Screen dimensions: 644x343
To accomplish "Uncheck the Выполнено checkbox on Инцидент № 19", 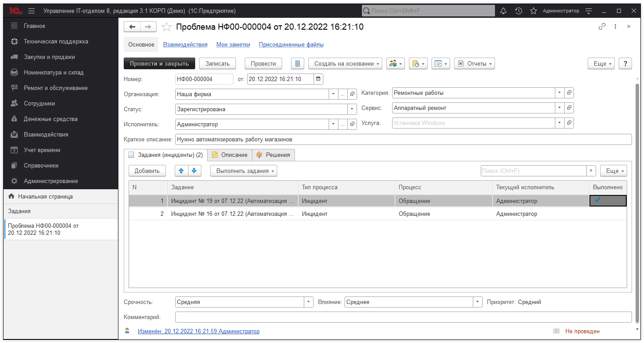I will click(608, 200).
